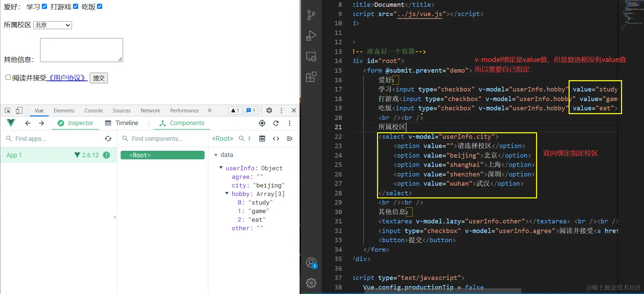Click the state panel list options icon
The width and height of the screenshot is (644, 294).
click(290, 138)
